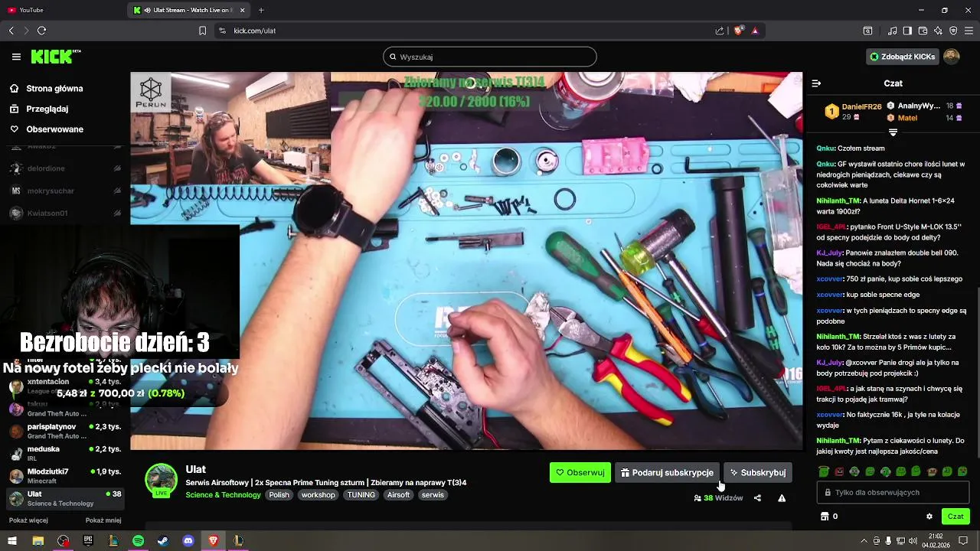The height and width of the screenshot is (551, 980).
Task: Open a new browser tab
Action: click(x=261, y=10)
